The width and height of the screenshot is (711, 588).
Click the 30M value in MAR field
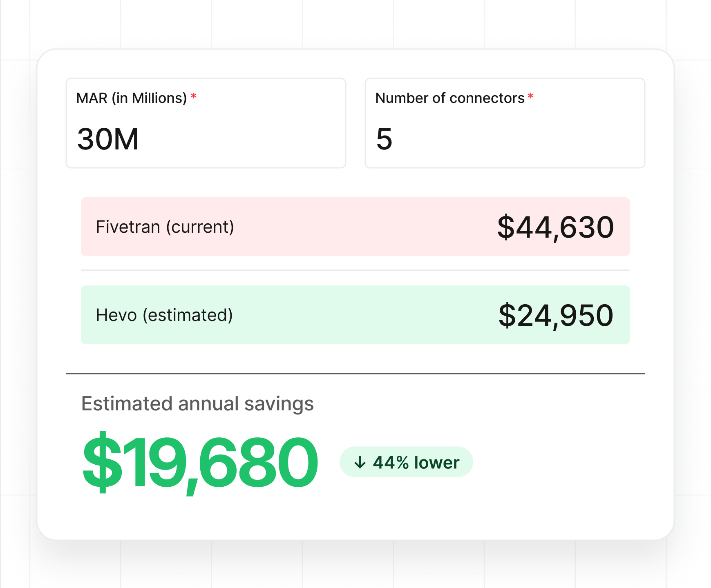108,139
